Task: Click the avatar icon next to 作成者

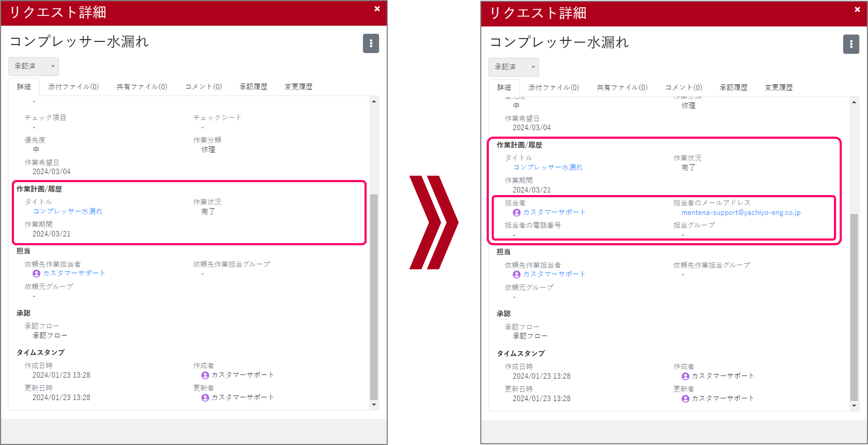Action: [x=205, y=375]
